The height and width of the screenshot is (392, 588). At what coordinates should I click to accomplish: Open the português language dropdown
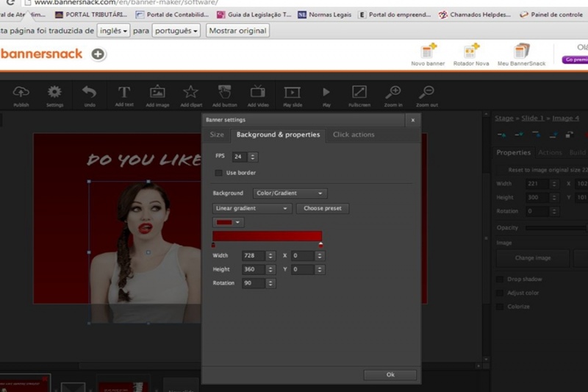click(x=176, y=31)
